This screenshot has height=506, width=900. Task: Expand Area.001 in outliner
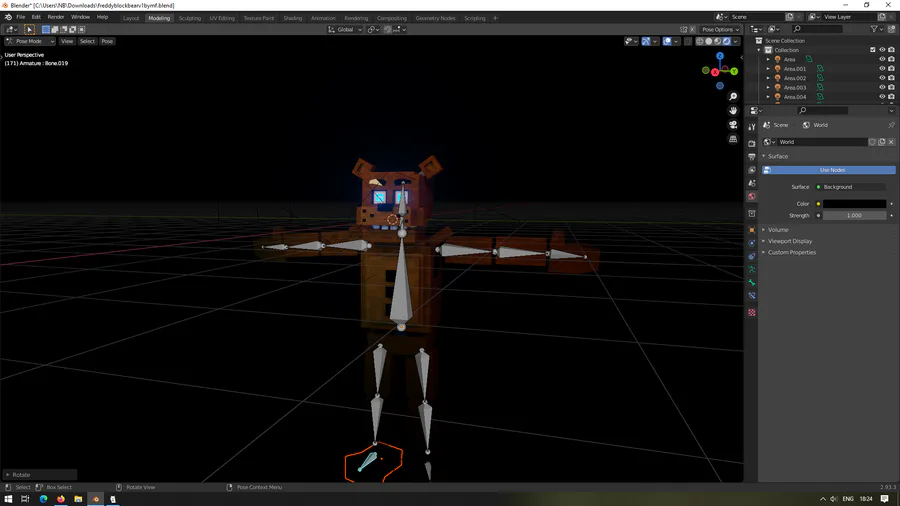(x=768, y=69)
